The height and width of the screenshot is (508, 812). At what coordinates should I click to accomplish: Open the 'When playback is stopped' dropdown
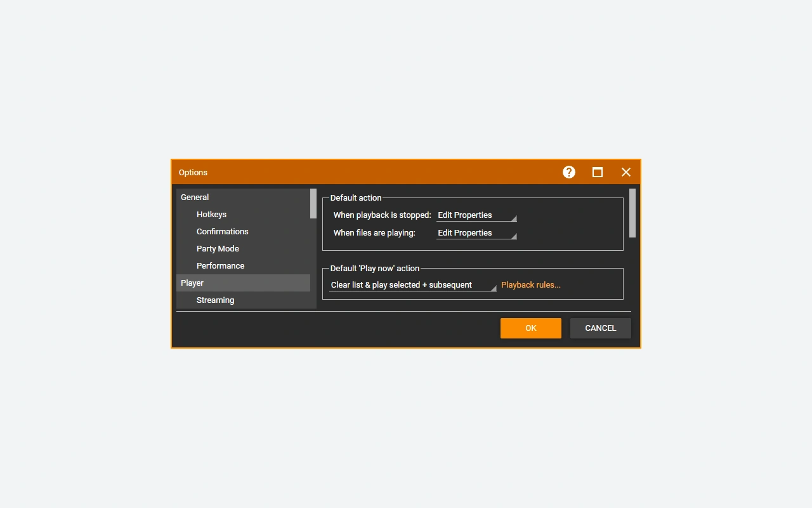(476, 215)
